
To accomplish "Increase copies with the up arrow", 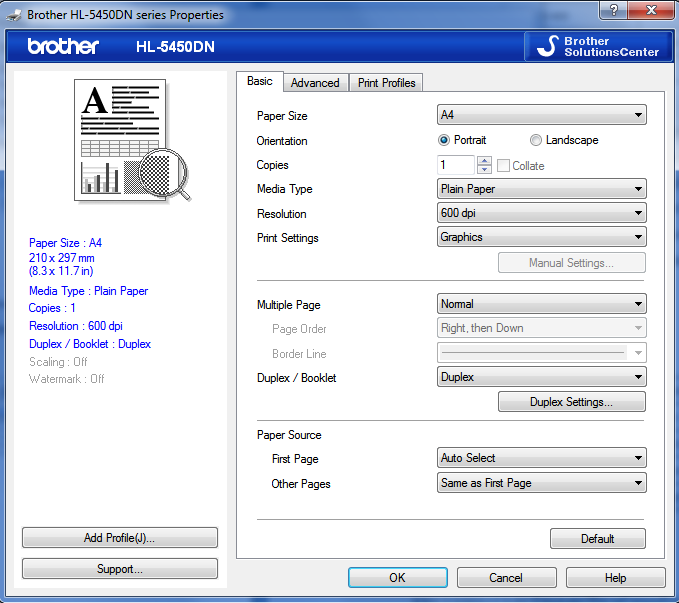I will click(x=484, y=160).
